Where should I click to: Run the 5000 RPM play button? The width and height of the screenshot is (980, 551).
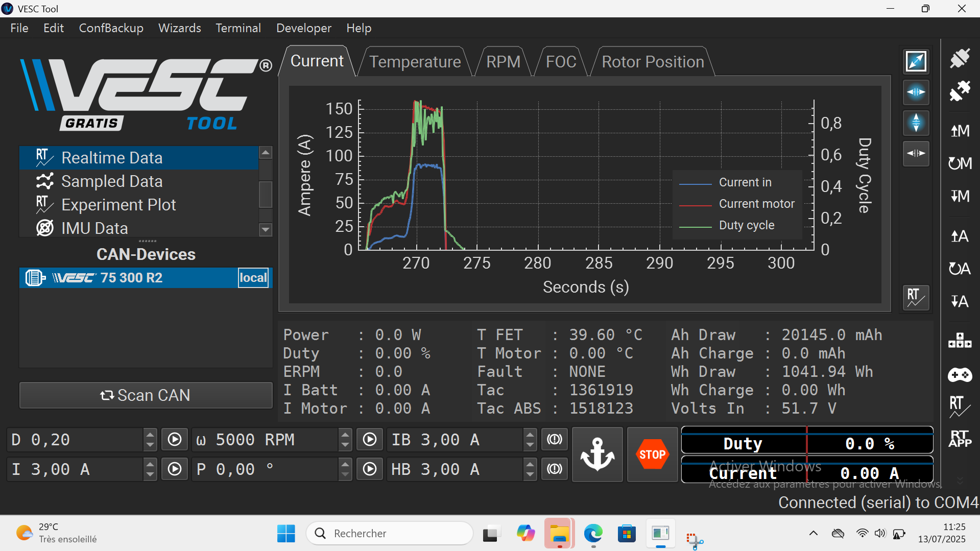370,440
